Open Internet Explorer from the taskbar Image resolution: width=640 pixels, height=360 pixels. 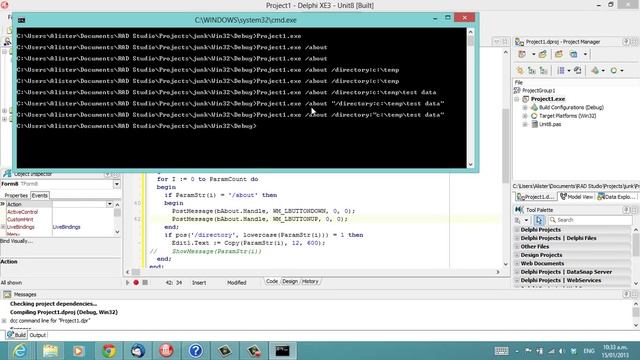coord(19,351)
